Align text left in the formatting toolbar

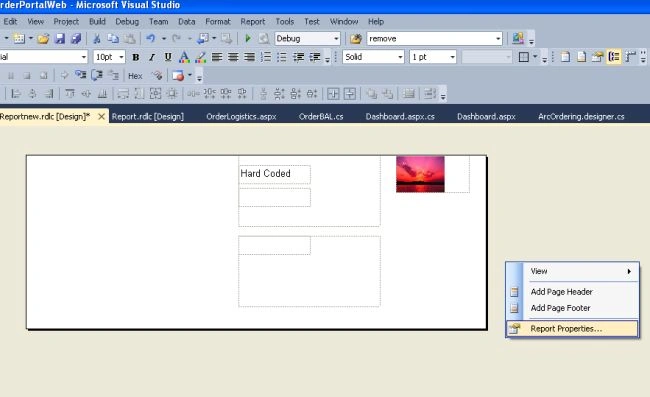217,57
